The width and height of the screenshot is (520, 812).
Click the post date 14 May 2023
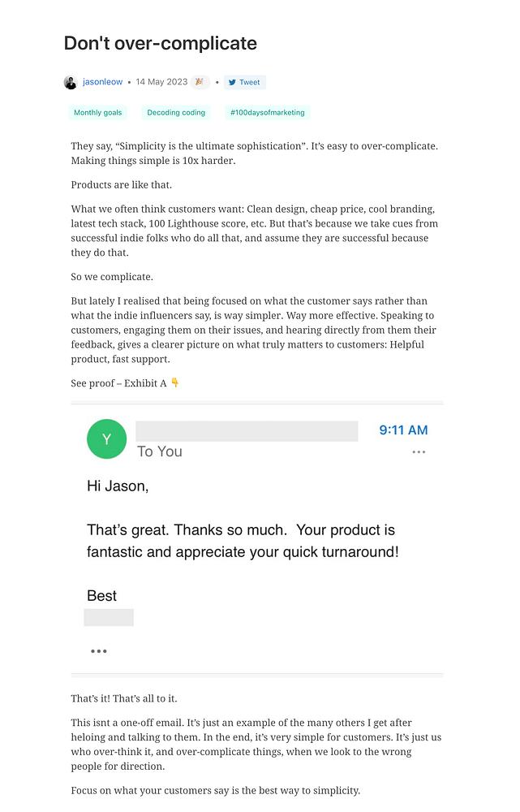tap(161, 82)
